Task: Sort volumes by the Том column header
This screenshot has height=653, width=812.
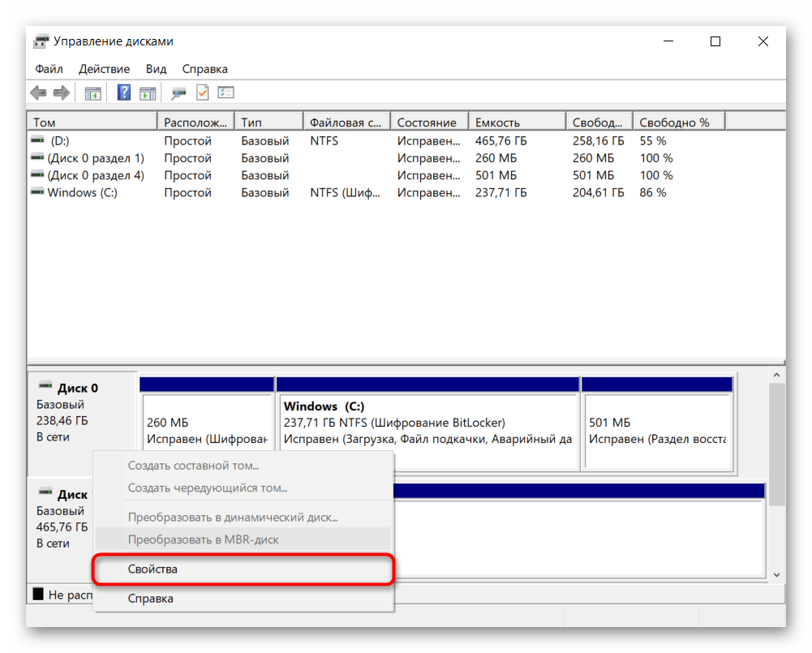Action: pos(91,122)
